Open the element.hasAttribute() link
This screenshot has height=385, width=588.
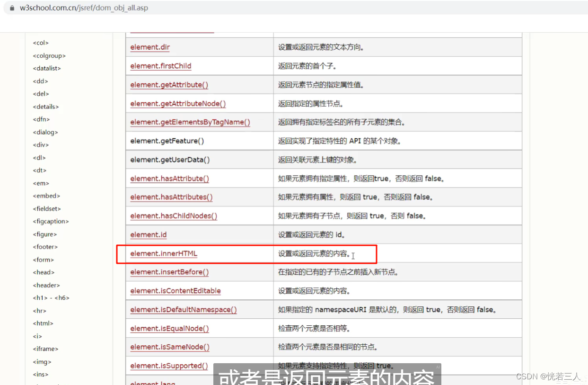[x=169, y=179]
